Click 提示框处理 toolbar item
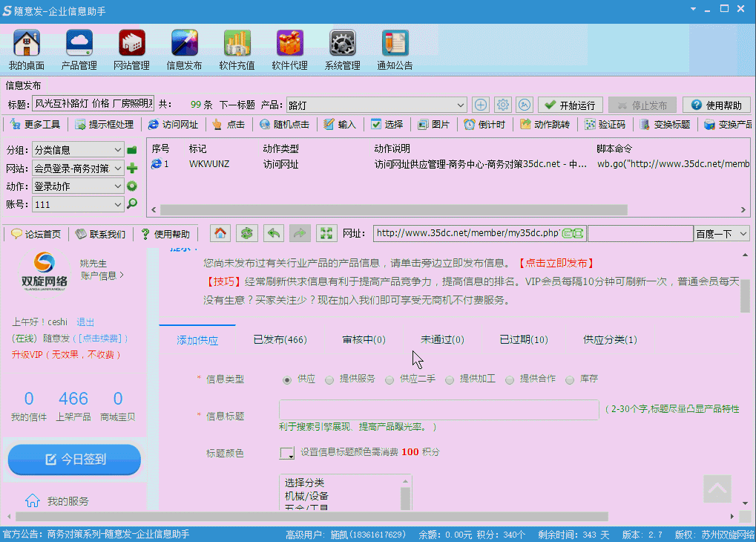This screenshot has height=542, width=756. [105, 125]
